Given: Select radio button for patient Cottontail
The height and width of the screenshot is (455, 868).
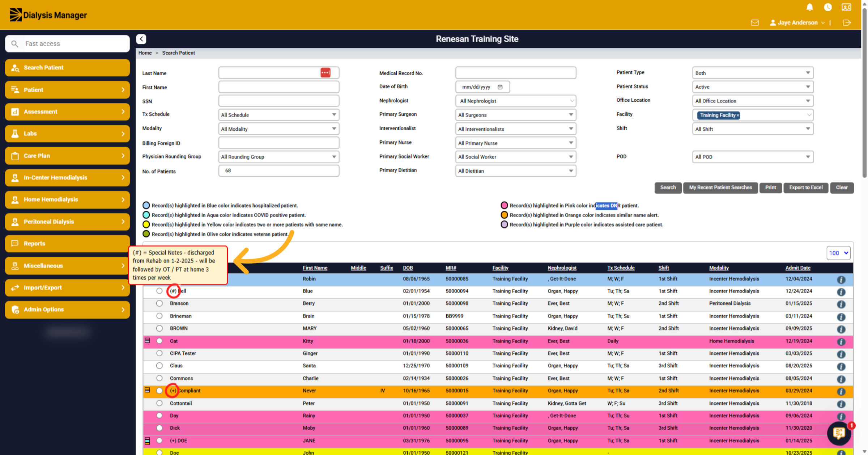Looking at the screenshot, I should pyautogui.click(x=159, y=403).
